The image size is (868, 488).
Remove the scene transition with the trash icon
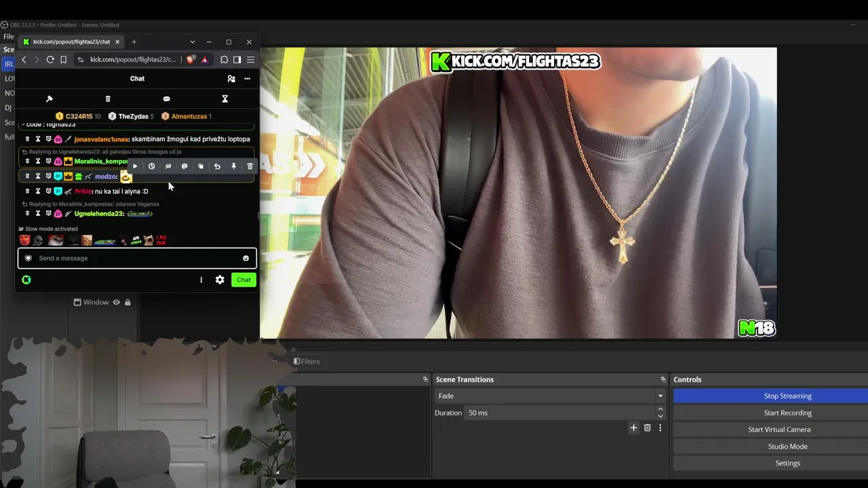(x=647, y=428)
